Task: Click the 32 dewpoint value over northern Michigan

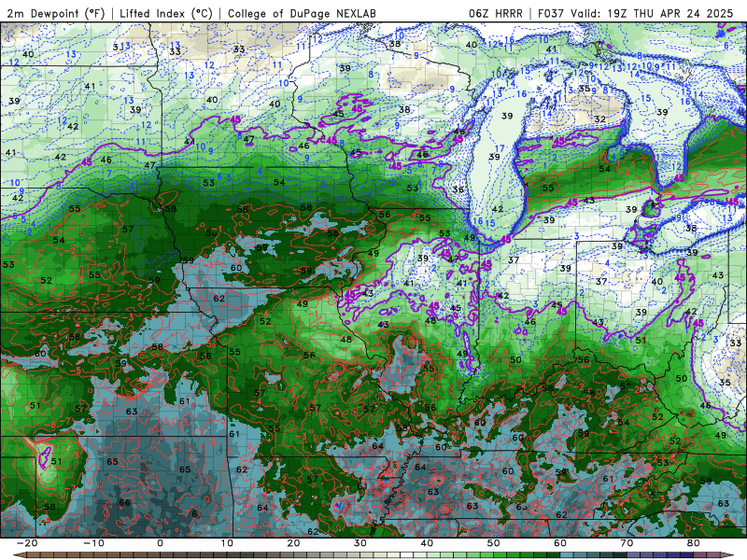Action: [x=599, y=119]
